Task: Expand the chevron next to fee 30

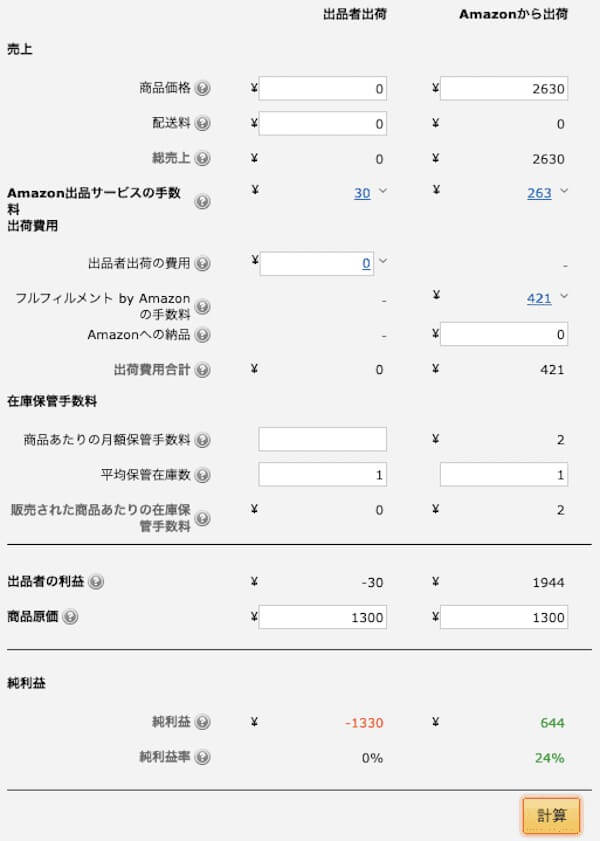Action: 383,191
